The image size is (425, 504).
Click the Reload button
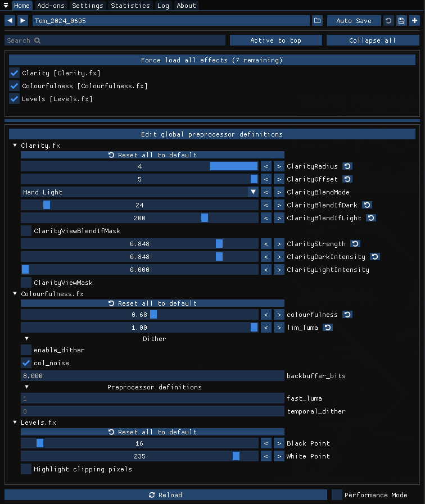tap(165, 495)
